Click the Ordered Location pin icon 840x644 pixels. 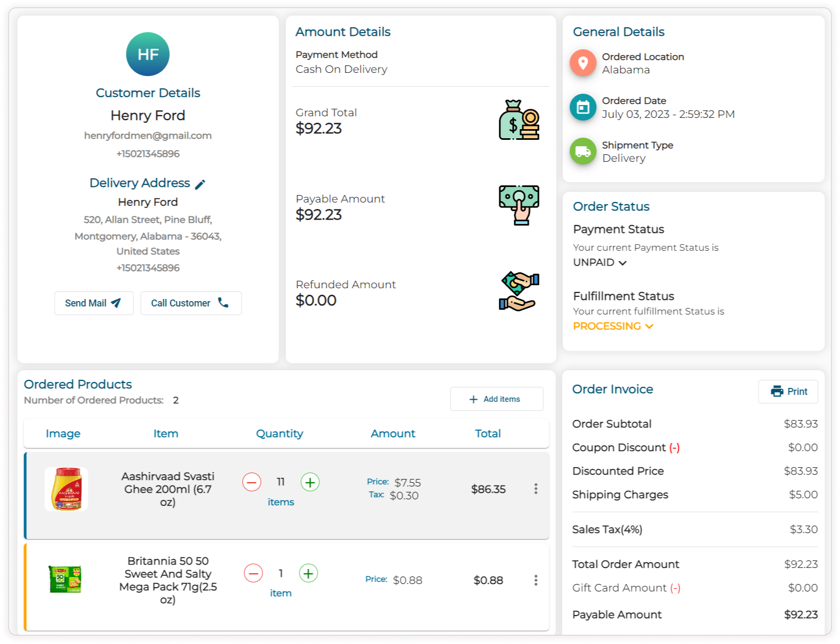[583, 63]
